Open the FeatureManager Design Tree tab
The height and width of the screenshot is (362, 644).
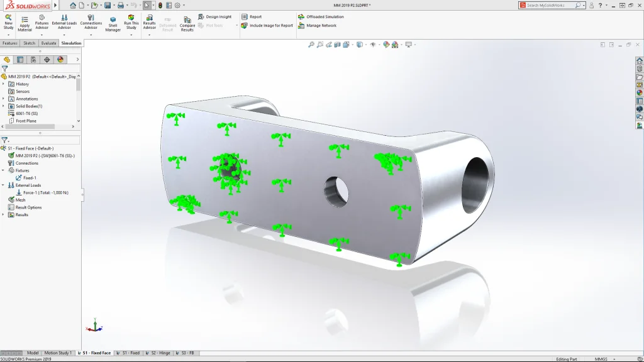[x=6, y=60]
